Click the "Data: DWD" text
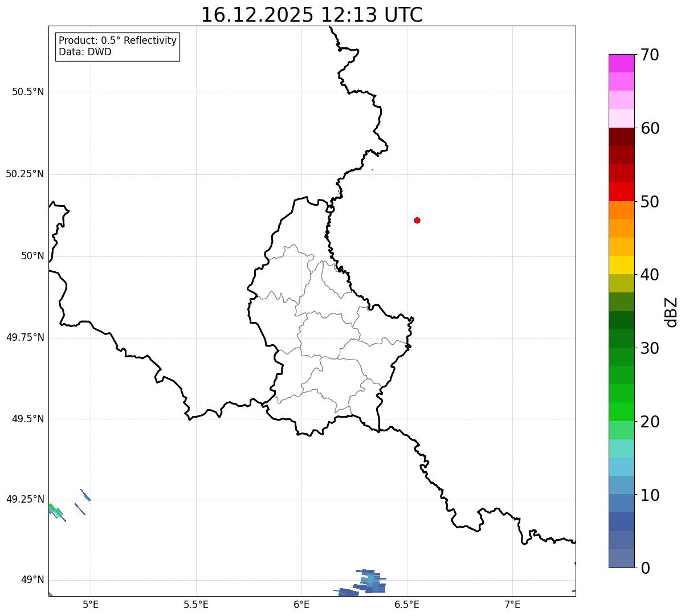The image size is (685, 616). point(85,52)
